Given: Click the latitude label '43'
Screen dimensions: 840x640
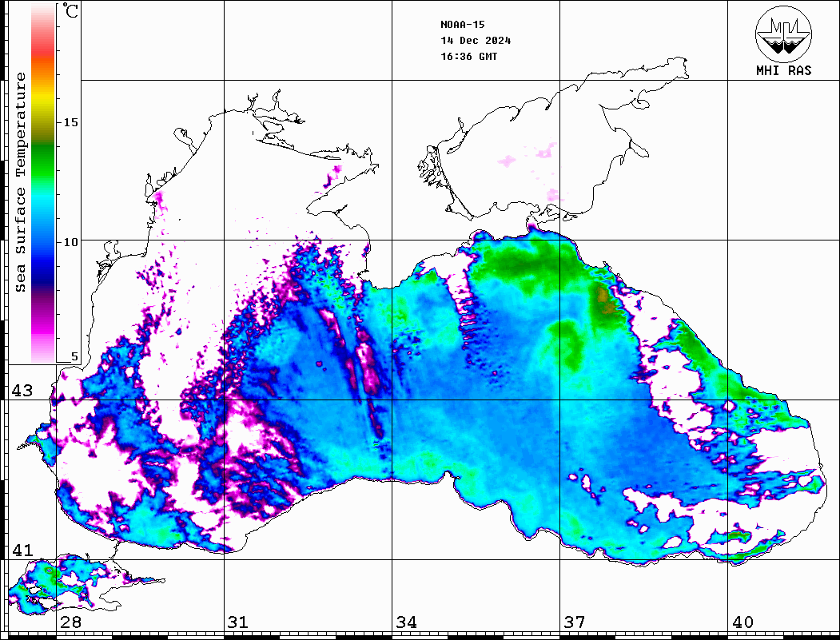Looking at the screenshot, I should [22, 391].
